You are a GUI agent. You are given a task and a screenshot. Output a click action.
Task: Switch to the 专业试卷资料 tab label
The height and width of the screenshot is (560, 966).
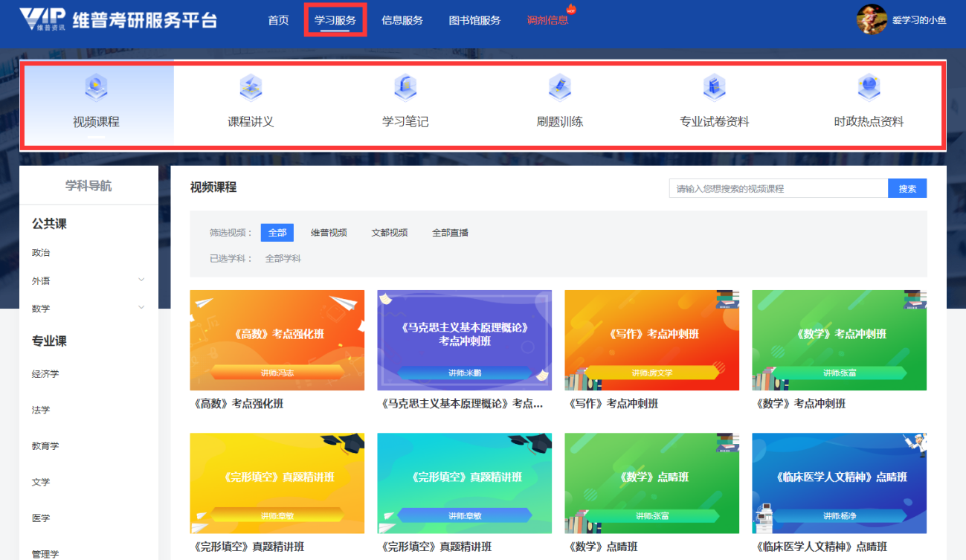pos(714,122)
